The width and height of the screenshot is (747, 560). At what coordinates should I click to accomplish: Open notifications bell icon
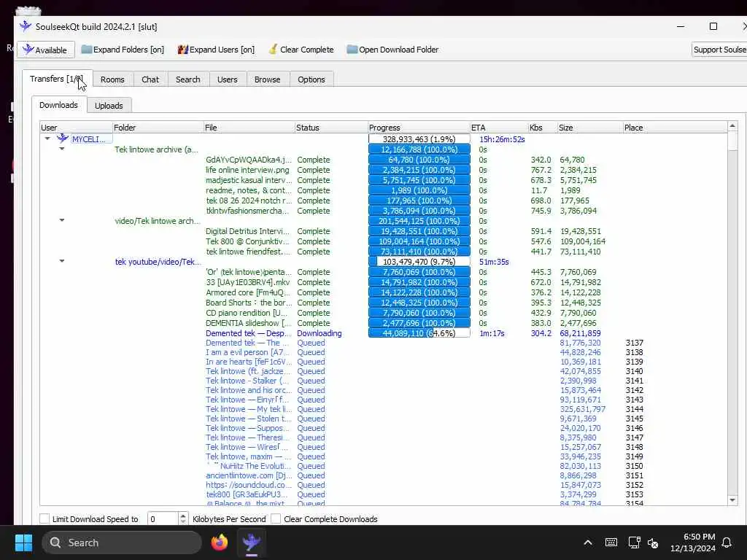pyautogui.click(x=727, y=542)
